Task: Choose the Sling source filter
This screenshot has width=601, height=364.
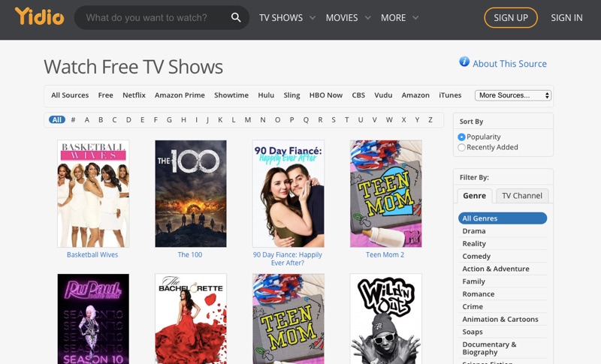Action: [291, 95]
